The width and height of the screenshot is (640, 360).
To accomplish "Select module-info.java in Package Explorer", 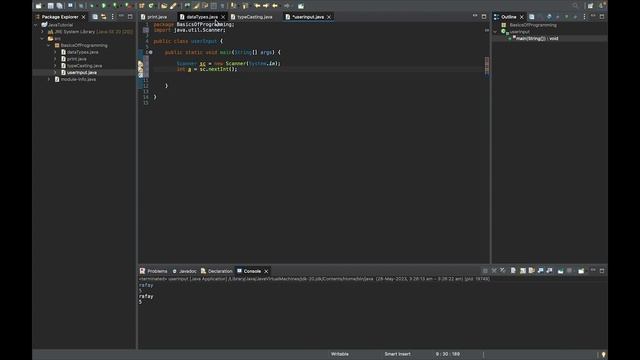I will pyautogui.click(x=78, y=79).
